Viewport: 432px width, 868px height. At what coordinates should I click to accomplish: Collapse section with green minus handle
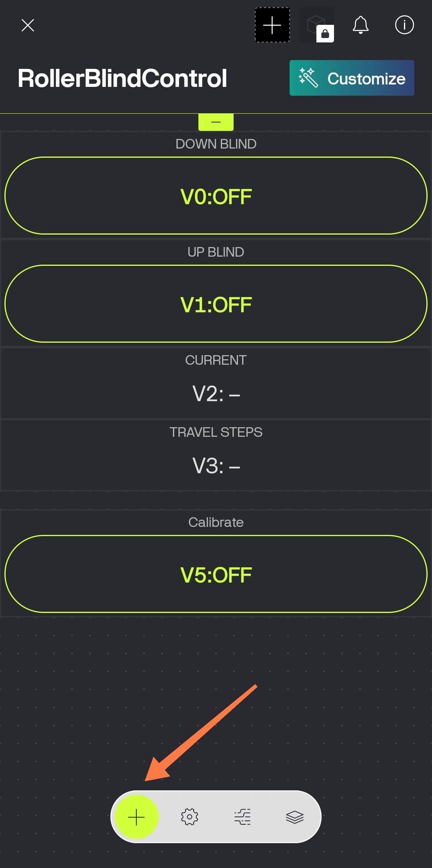pyautogui.click(x=216, y=122)
